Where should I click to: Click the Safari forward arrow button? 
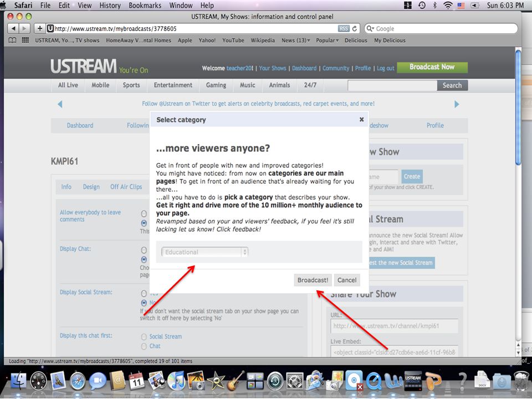point(24,28)
